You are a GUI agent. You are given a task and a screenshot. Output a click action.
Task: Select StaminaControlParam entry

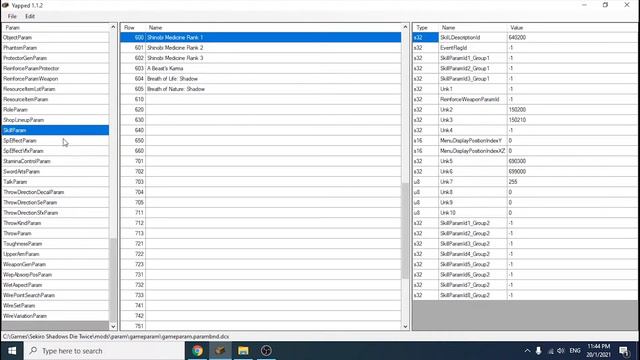coord(55,161)
